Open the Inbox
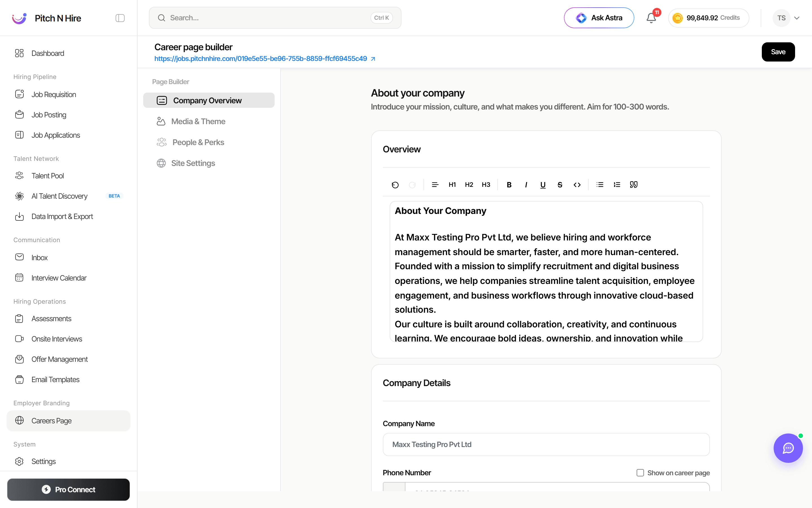Image resolution: width=812 pixels, height=508 pixels. click(69, 257)
